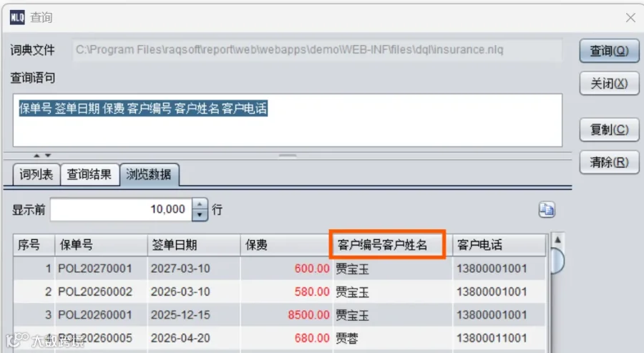Expand split pane using the down arrow

pos(48,155)
